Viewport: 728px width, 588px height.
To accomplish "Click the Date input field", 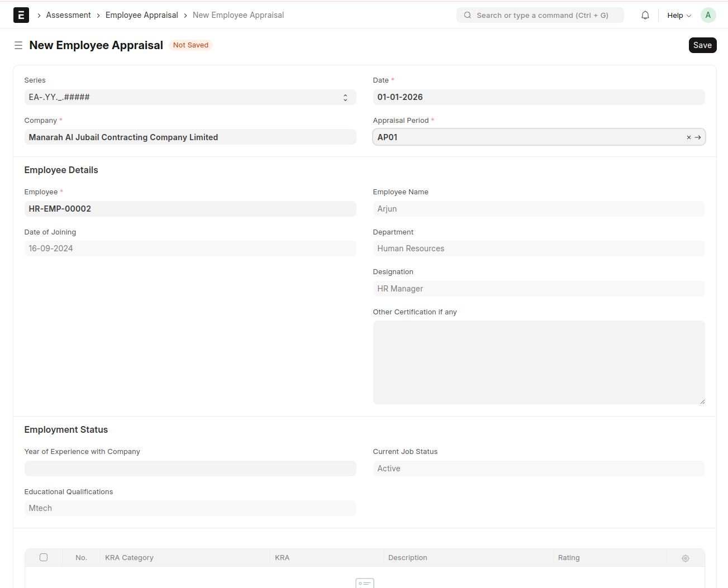I will click(538, 97).
